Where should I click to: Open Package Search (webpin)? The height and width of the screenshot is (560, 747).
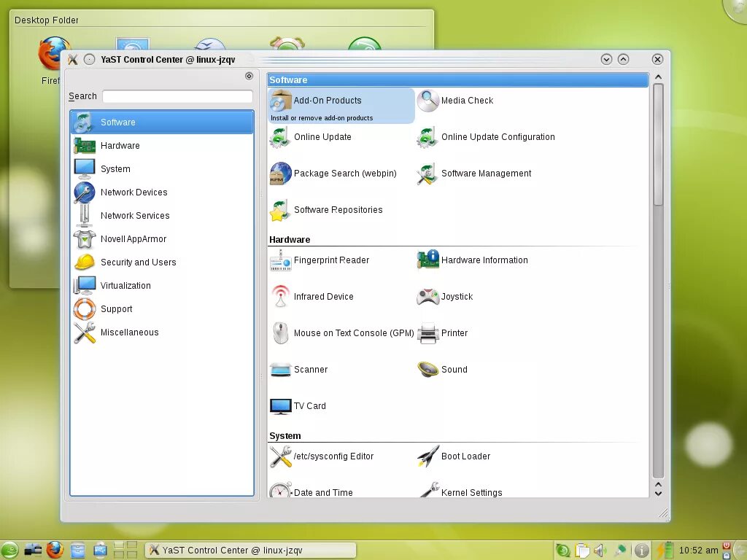pos(333,174)
